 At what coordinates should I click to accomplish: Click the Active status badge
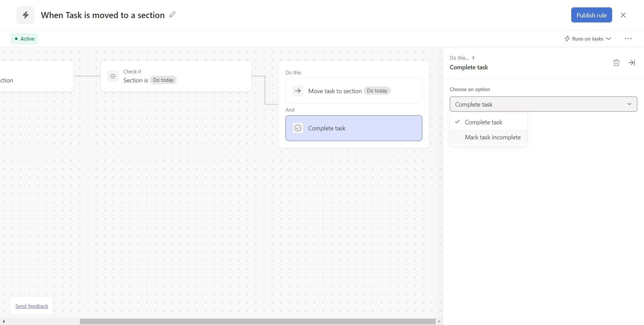[x=24, y=39]
